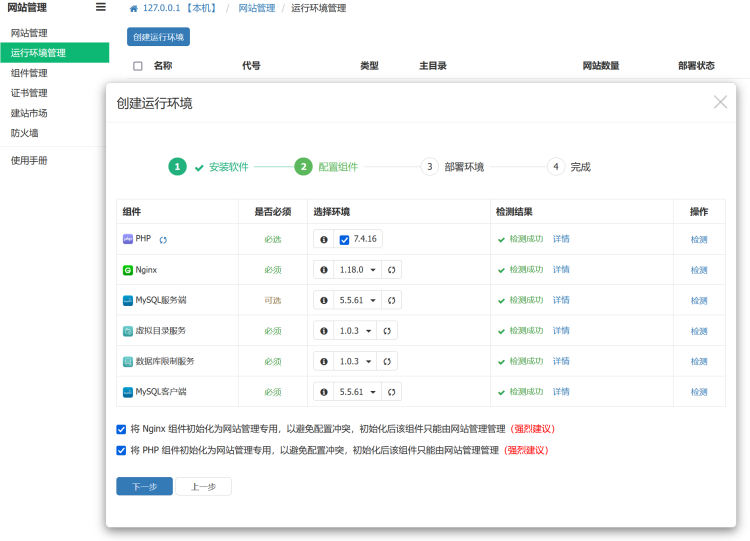The width and height of the screenshot is (750, 541).
Task: Click the home icon in the breadcrumb
Action: (x=133, y=9)
